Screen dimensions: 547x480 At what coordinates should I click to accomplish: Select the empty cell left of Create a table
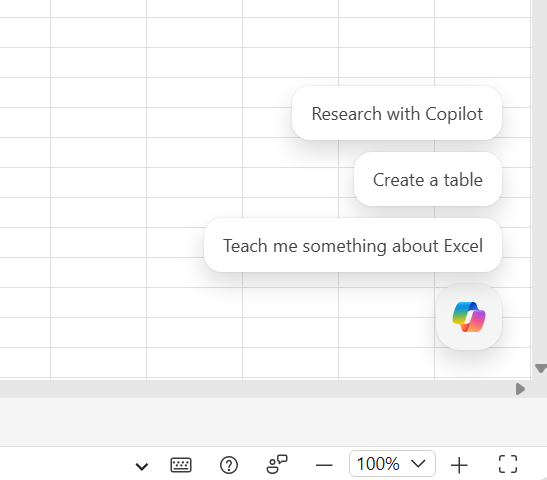tap(290, 182)
